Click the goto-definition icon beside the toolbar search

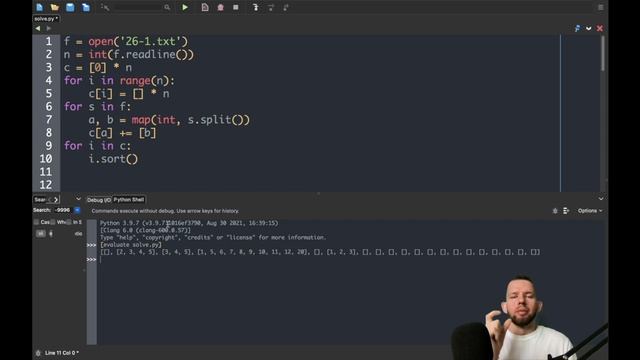(105, 7)
